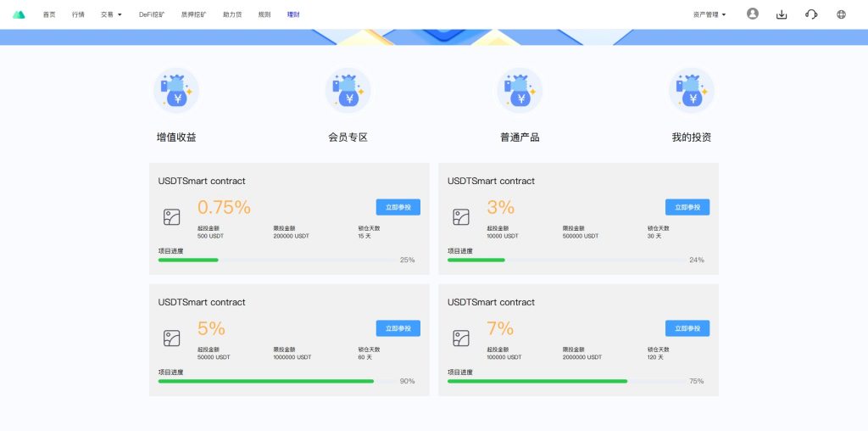Go to the 行情 page

click(78, 14)
